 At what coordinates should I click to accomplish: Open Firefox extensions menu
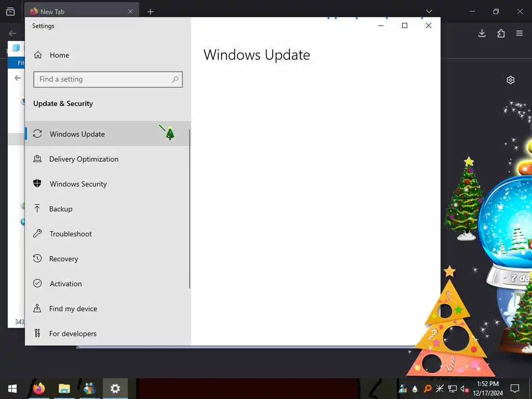coord(501,33)
